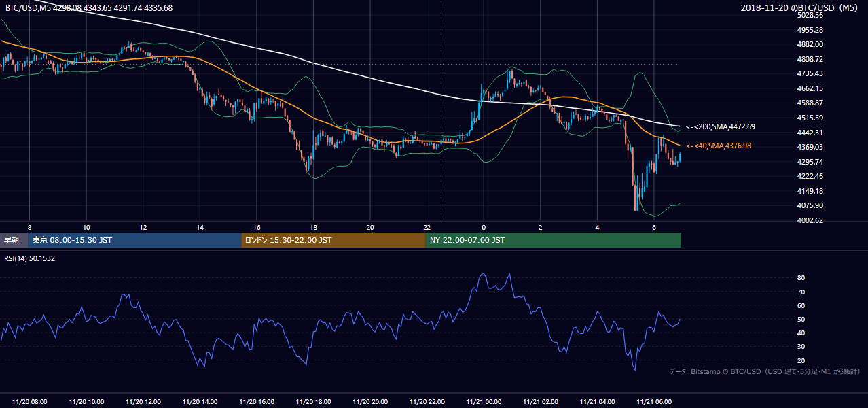Click the 11/21 04:00 bottom time label
Image resolution: width=868 pixels, height=408 pixels.
click(597, 402)
